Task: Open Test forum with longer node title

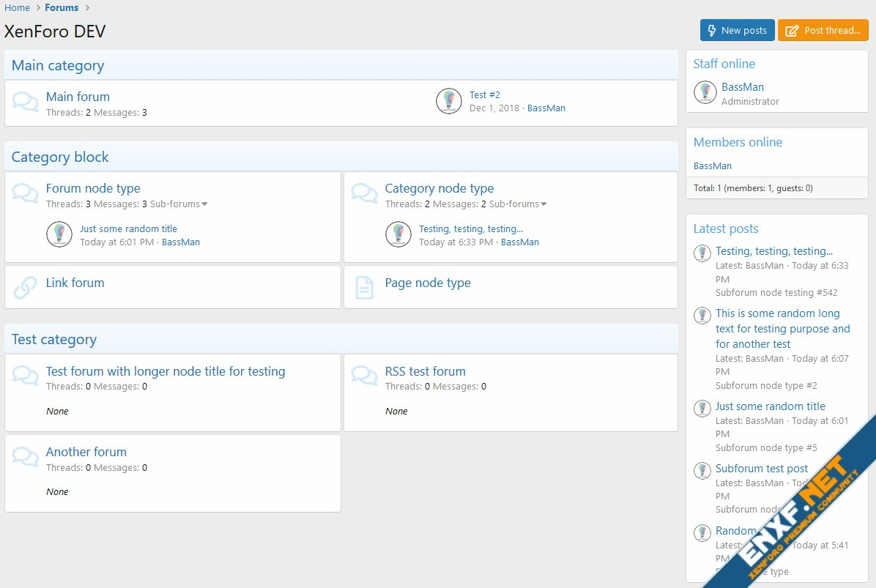Action: click(166, 371)
